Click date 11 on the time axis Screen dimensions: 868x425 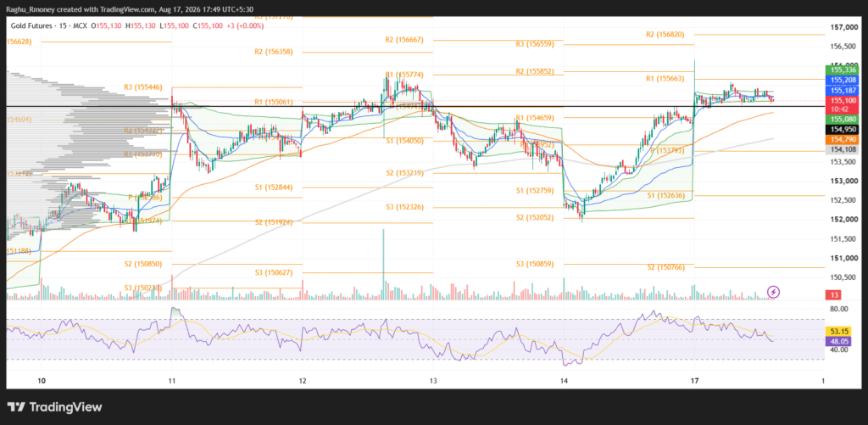tap(171, 381)
